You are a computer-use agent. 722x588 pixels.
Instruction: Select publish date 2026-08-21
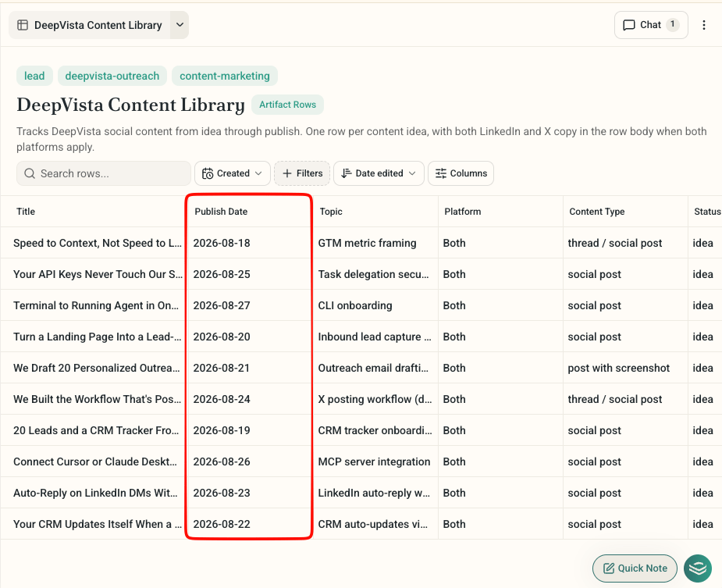coord(222,369)
